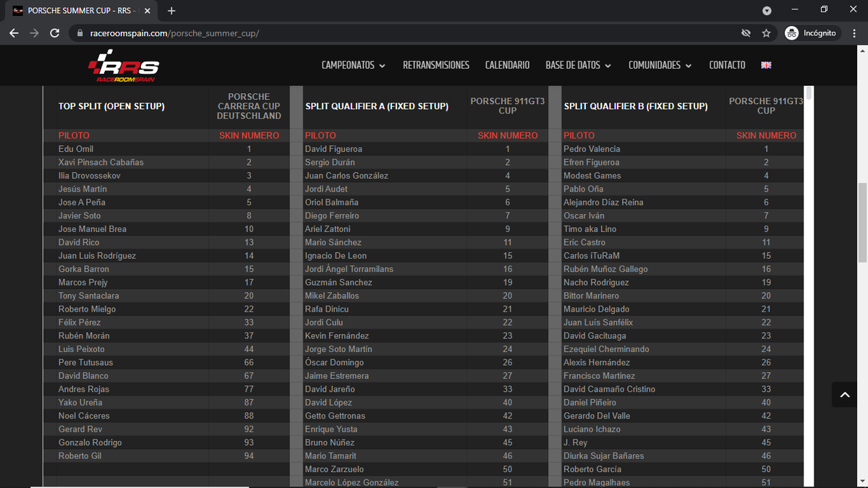868x488 pixels.
Task: Select driver Modest Games
Action: pyautogui.click(x=592, y=176)
